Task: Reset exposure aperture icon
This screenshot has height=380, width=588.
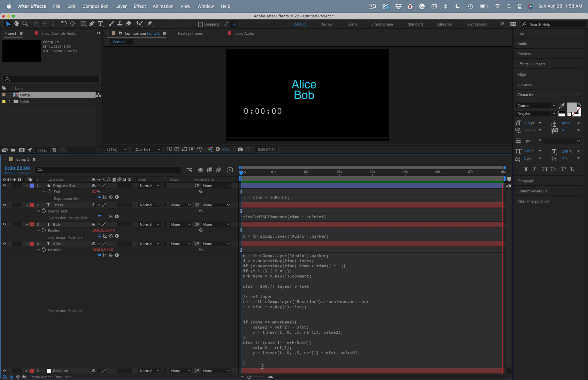Action: (x=218, y=149)
